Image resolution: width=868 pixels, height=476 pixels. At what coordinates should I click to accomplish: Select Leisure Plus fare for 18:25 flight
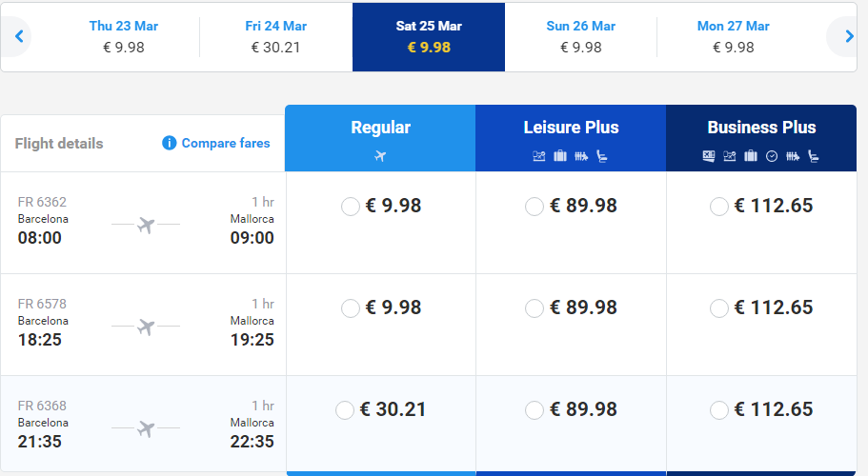535,308
